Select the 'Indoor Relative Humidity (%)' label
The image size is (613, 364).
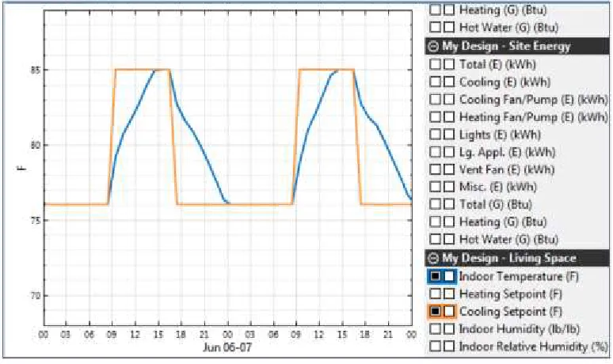[534, 347]
